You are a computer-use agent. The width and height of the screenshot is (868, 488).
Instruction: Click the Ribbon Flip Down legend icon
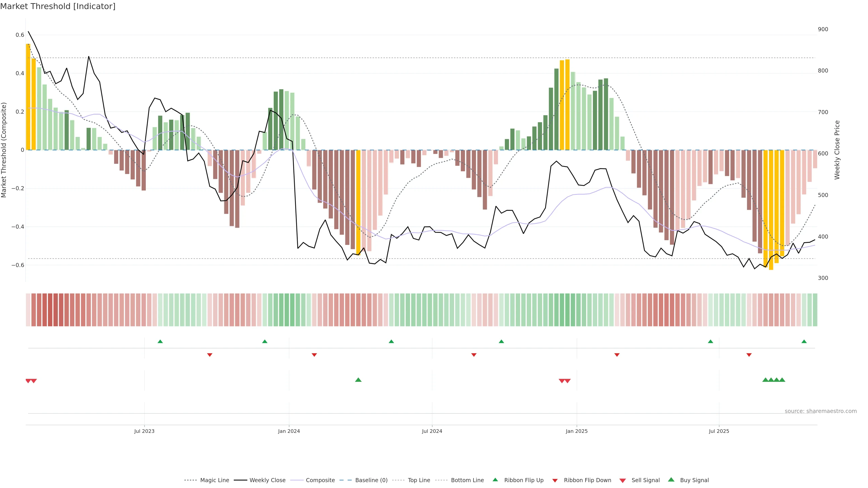coord(555,480)
